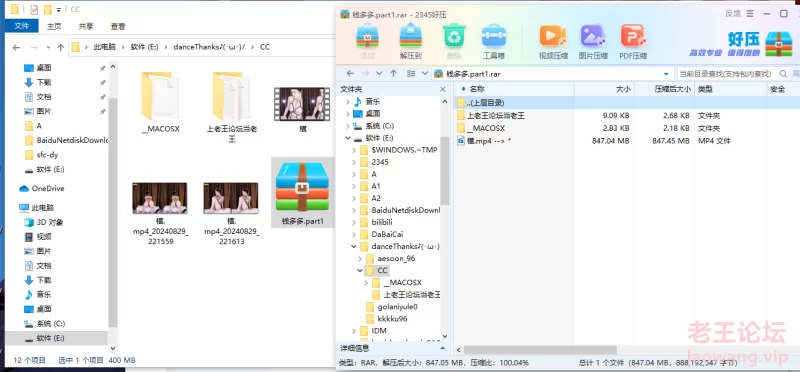Select the 槿 video thumbnail in Explorer
This screenshot has height=372, width=800.
click(303, 109)
